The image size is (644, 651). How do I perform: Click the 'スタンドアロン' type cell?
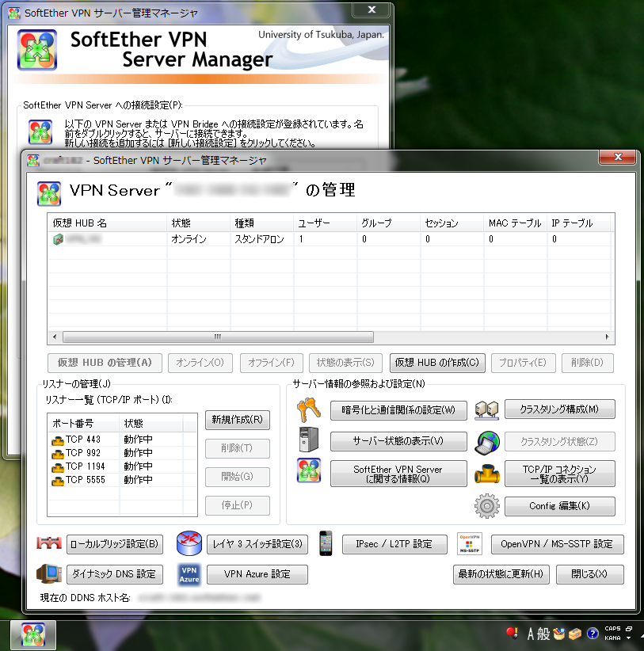[260, 239]
